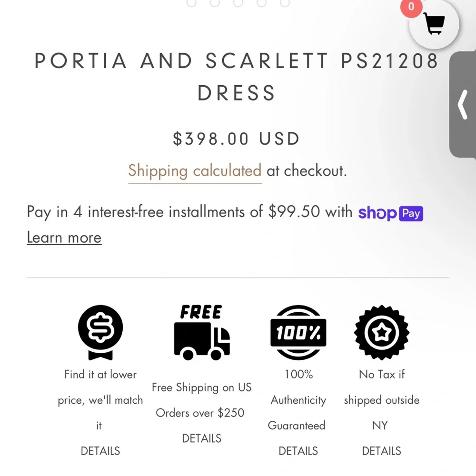Click the No Tax if shipped outside NY text

[382, 400]
